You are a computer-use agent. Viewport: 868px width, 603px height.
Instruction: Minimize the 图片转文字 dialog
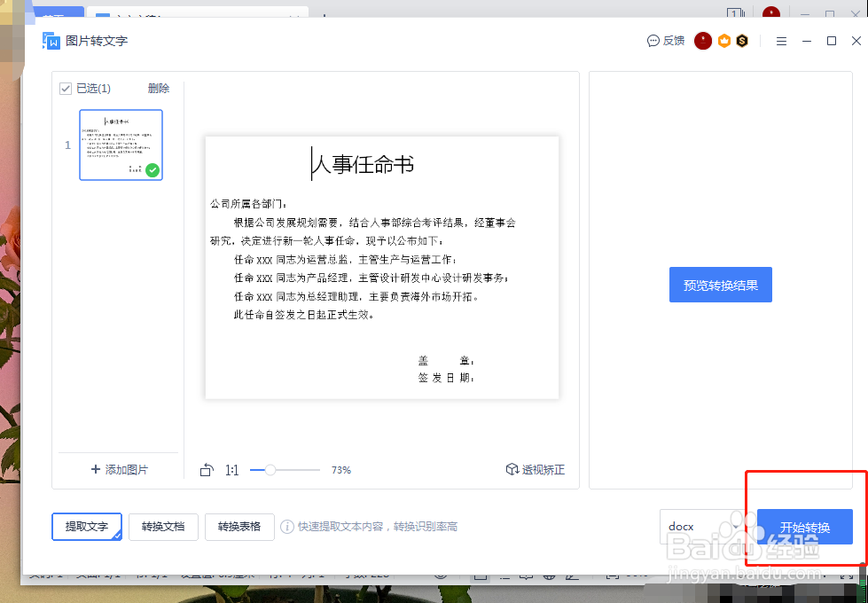807,41
